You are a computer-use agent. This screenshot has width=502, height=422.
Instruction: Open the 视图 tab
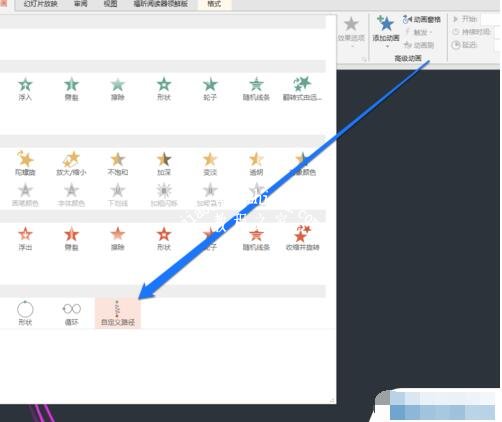[111, 4]
